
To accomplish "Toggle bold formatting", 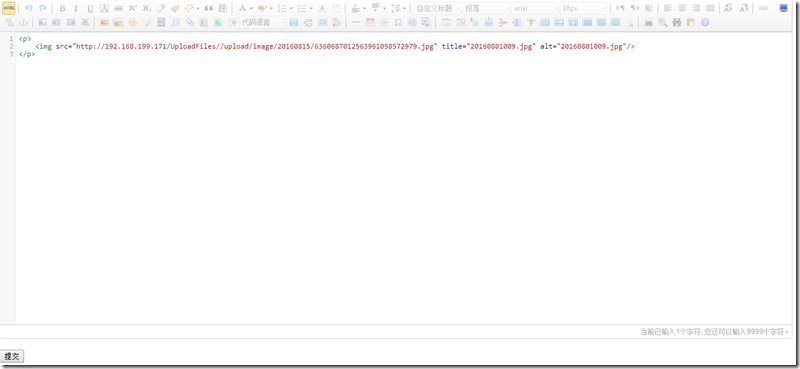I will point(62,8).
